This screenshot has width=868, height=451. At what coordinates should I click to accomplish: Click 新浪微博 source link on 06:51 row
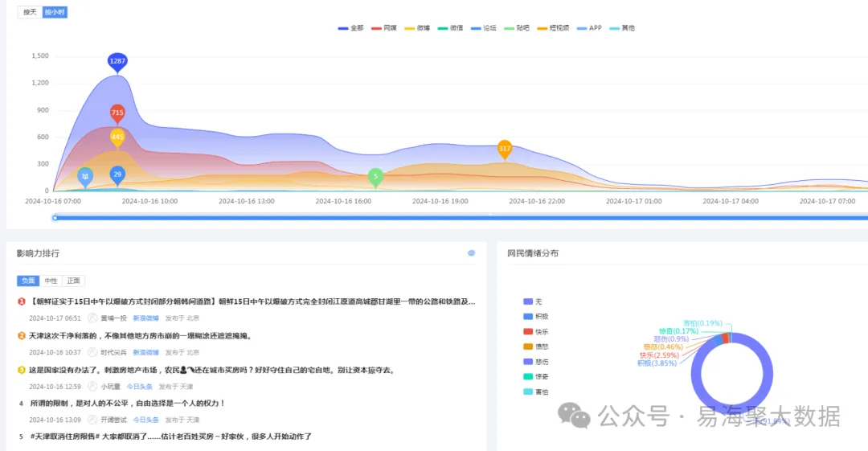[x=145, y=318]
